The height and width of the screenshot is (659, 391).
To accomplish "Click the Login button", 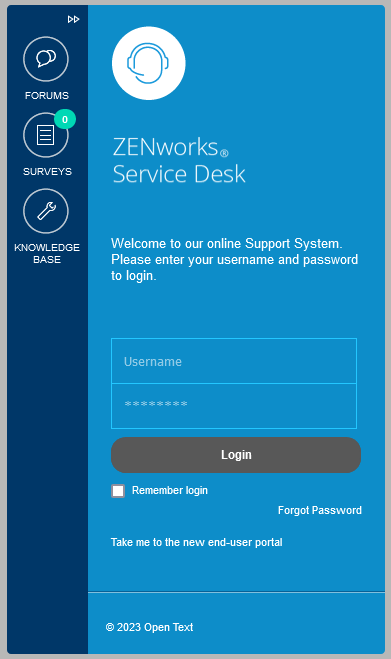I will point(236,455).
